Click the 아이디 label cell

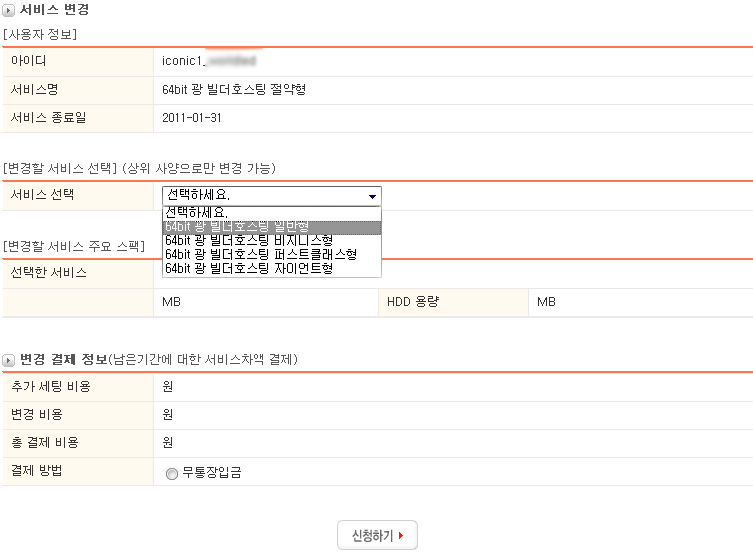(x=77, y=61)
